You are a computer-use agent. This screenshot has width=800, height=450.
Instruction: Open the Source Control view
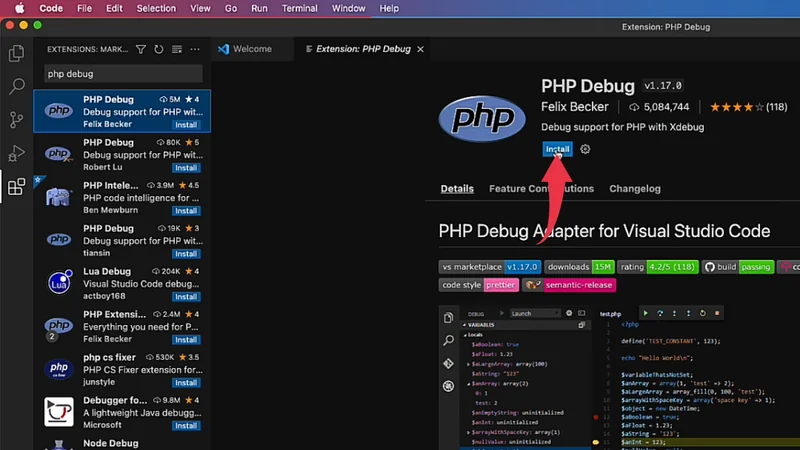16,120
